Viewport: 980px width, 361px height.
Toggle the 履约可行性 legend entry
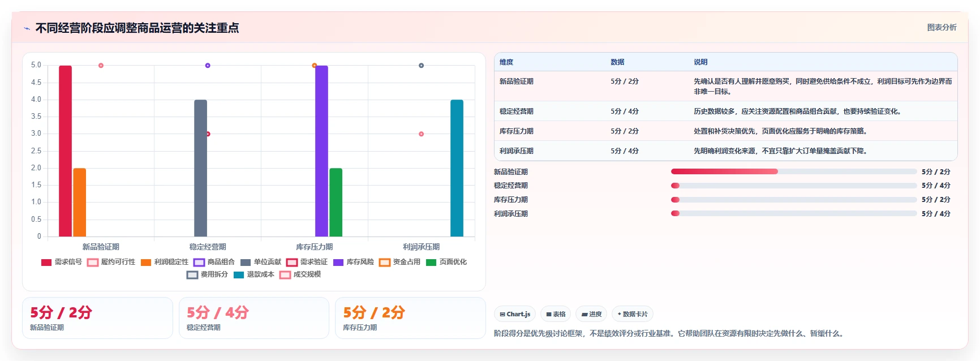pyautogui.click(x=111, y=262)
